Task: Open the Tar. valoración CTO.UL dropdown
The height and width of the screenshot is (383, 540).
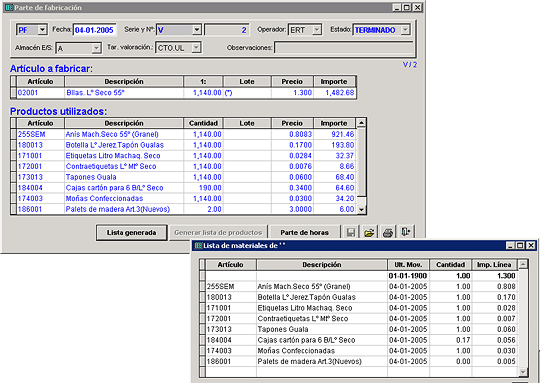Action: click(196, 48)
